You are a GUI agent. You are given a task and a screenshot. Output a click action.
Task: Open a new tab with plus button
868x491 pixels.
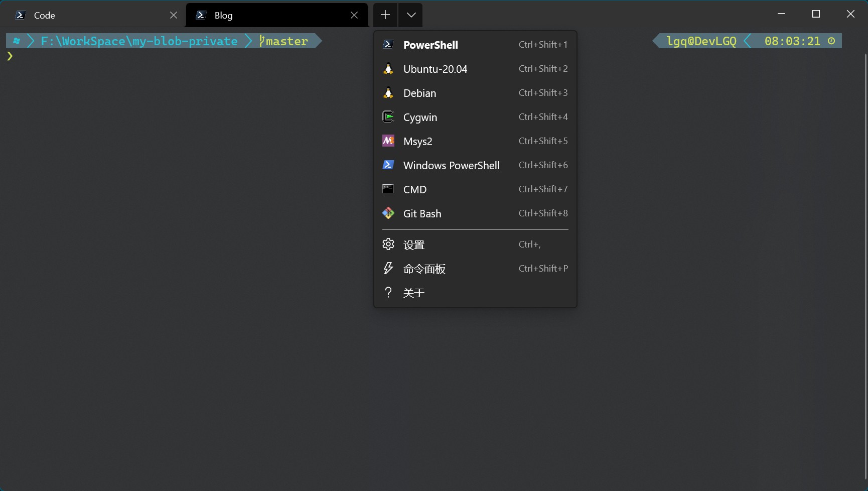click(x=385, y=15)
